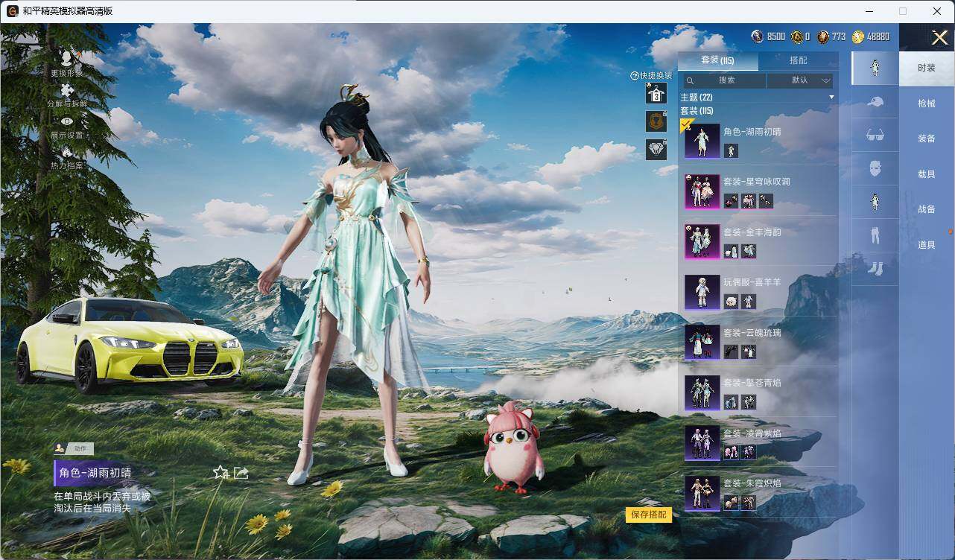This screenshot has height=560, width=955.
Task: Open the 默认 sort dropdown
Action: (x=800, y=80)
